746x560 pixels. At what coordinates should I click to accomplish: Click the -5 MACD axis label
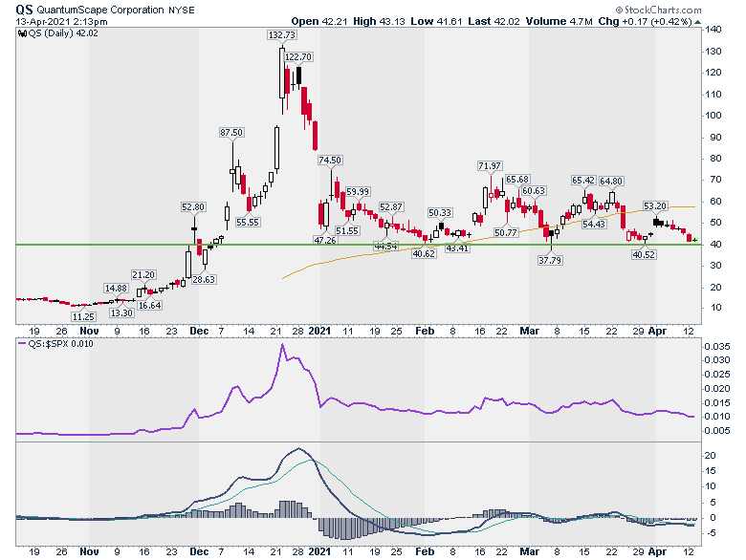click(x=712, y=533)
